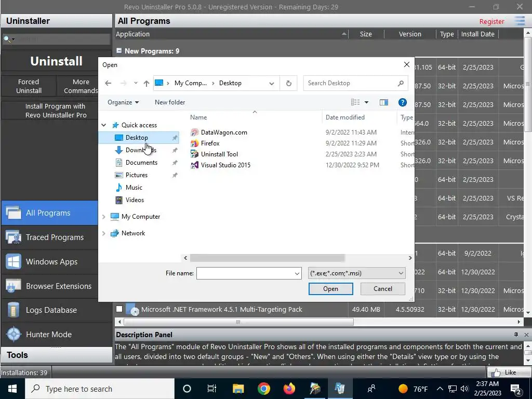Select Downloads in Quick access
532x399 pixels.
tap(141, 150)
